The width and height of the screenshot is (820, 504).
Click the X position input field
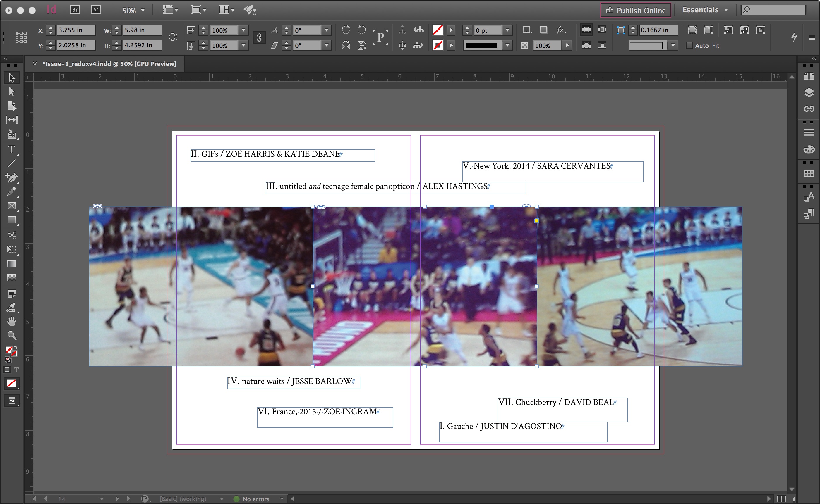pyautogui.click(x=76, y=30)
